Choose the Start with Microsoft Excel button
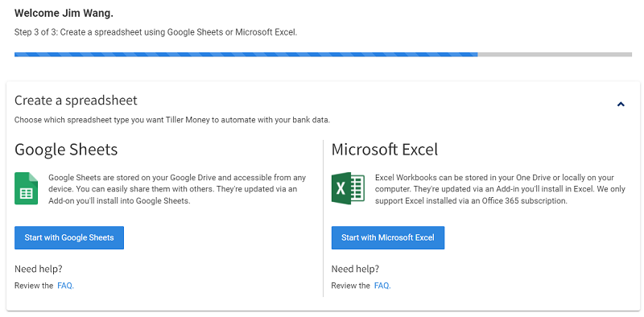This screenshot has width=644, height=317. coord(388,237)
